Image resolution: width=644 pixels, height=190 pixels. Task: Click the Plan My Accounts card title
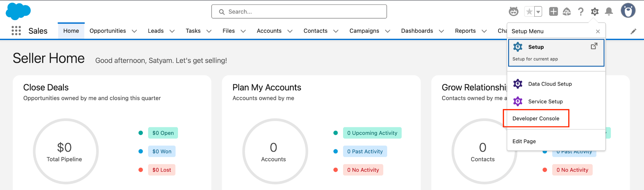pyautogui.click(x=267, y=87)
